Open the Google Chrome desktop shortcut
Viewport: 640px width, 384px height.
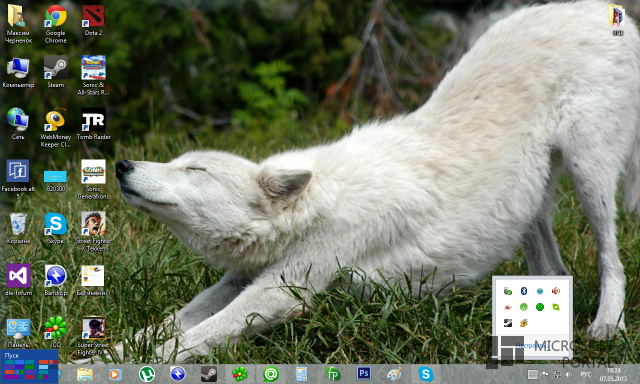tap(56, 24)
